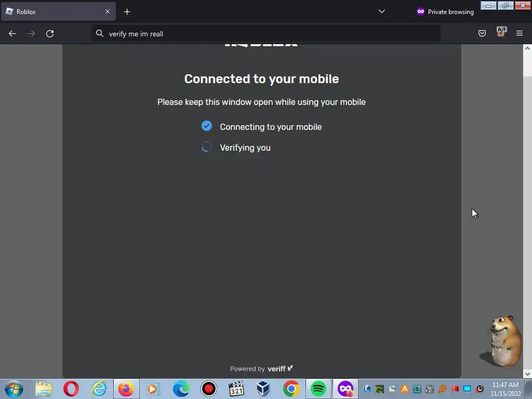Viewport: 532px width, 399px height.
Task: Click the page scrollbar down arrow
Action: pos(527,374)
